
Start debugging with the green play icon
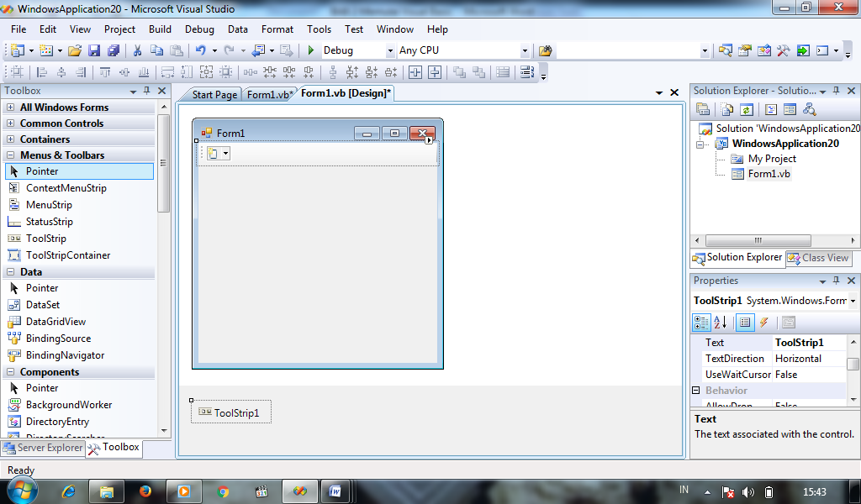click(x=310, y=50)
